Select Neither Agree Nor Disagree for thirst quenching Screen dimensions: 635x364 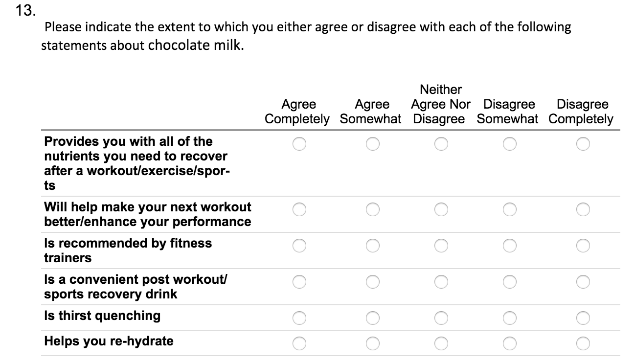pyautogui.click(x=441, y=318)
